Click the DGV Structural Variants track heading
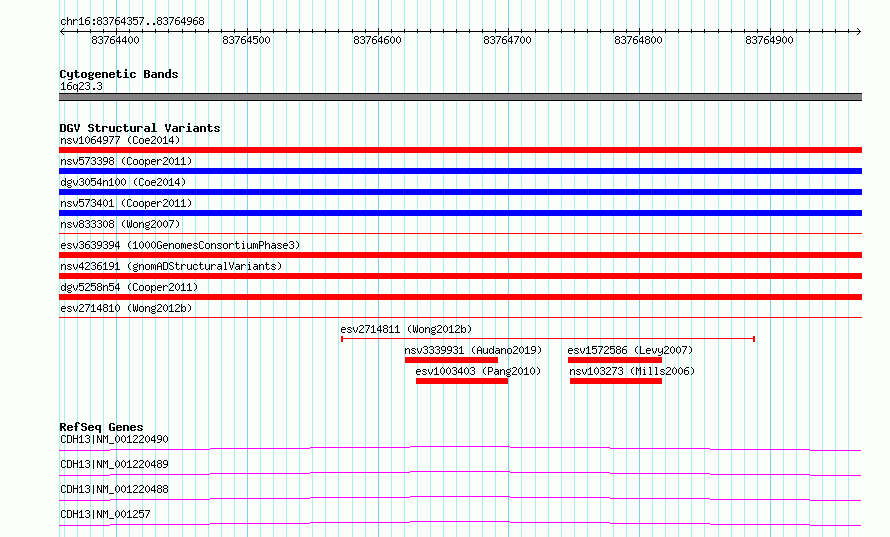Screen dimensions: 890x537 [140, 128]
